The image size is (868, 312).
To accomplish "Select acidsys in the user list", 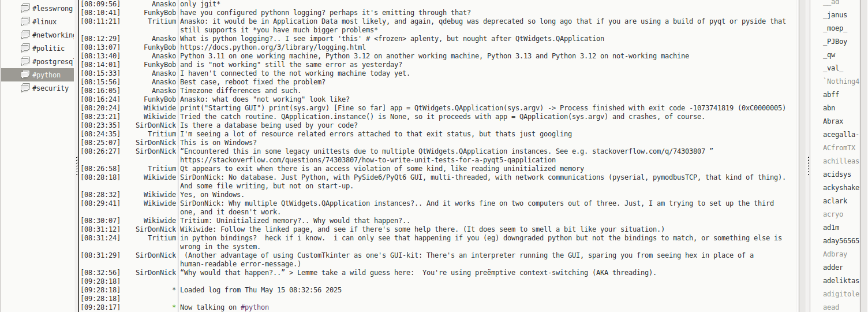I will click(837, 174).
